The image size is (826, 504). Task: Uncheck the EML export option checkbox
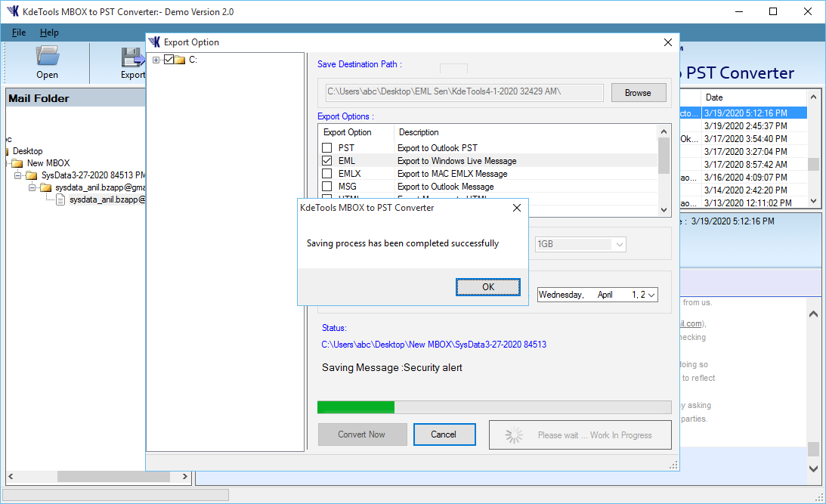click(327, 161)
